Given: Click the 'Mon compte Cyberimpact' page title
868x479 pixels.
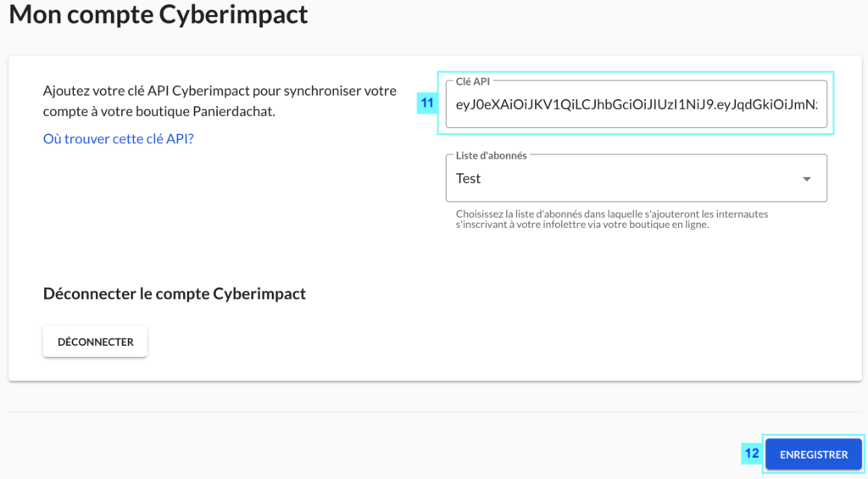Looking at the screenshot, I should (x=159, y=14).
